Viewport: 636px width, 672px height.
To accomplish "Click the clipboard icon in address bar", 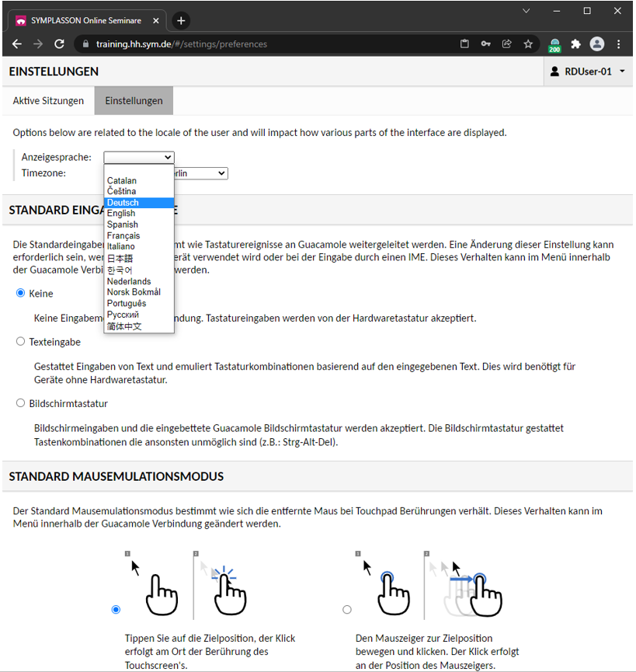I will [x=464, y=44].
